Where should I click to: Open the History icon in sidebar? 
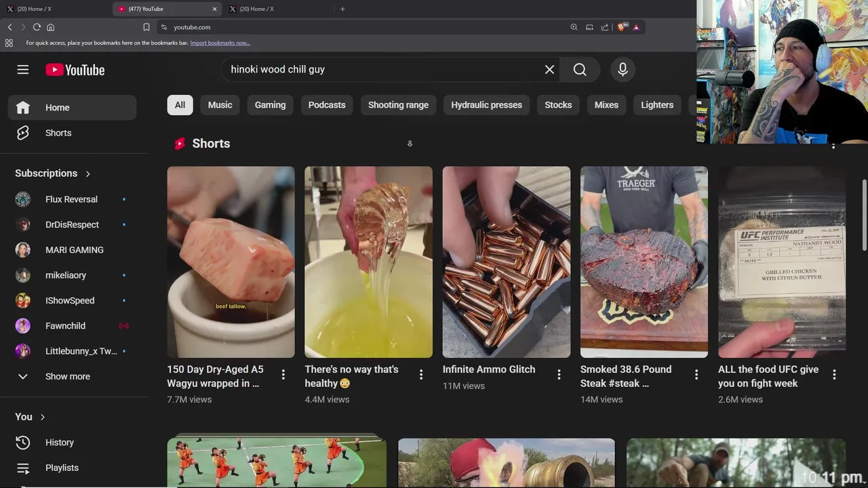[x=23, y=443]
